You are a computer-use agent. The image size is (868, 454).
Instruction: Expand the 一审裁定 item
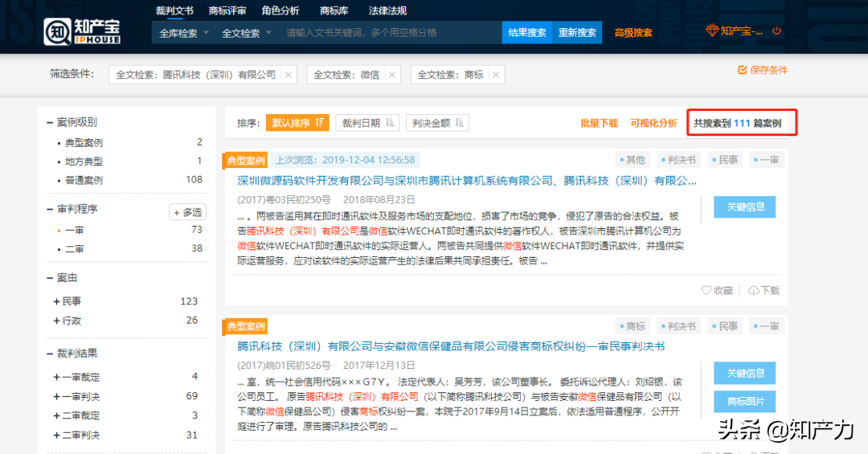(56, 377)
